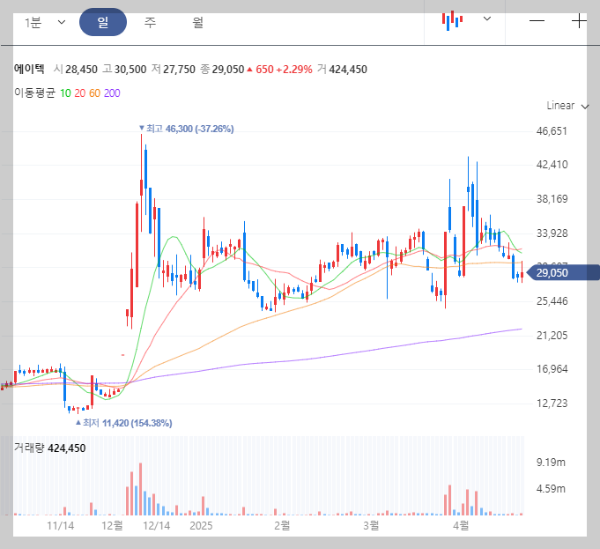Click the 42,410 price axis label
Image resolution: width=600 pixels, height=549 pixels.
[552, 165]
